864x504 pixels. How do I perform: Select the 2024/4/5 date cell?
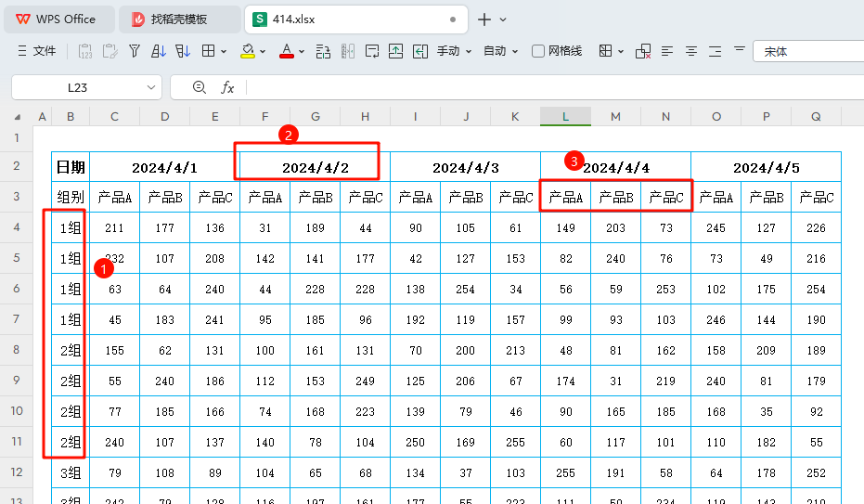pos(766,167)
